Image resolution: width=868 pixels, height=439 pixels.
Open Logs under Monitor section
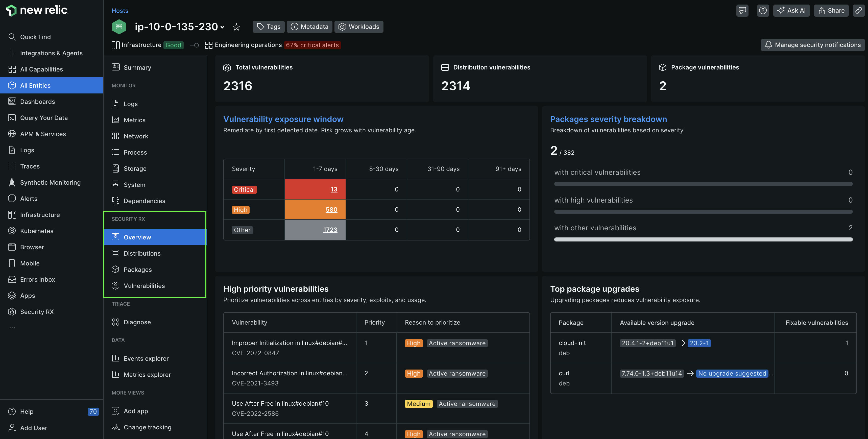[155, 104]
